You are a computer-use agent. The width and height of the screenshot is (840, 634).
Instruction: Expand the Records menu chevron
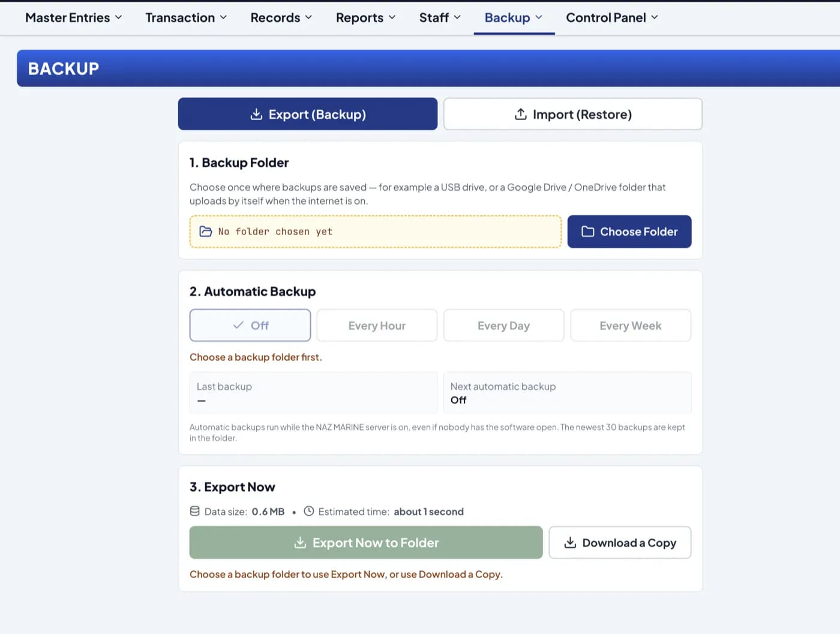point(309,17)
